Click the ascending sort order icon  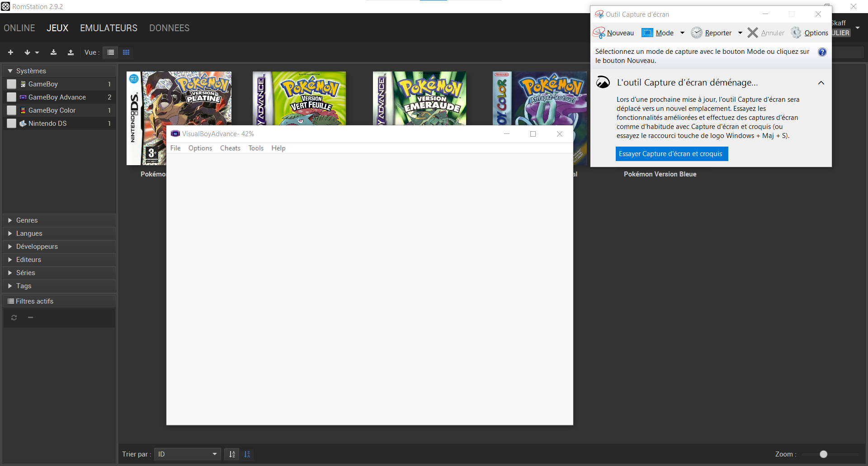[232, 454]
